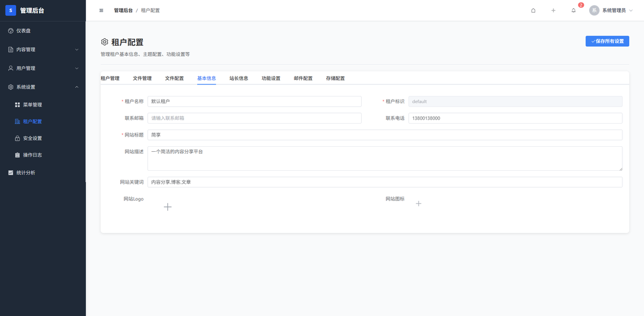Click the security settings lock icon

[18, 138]
